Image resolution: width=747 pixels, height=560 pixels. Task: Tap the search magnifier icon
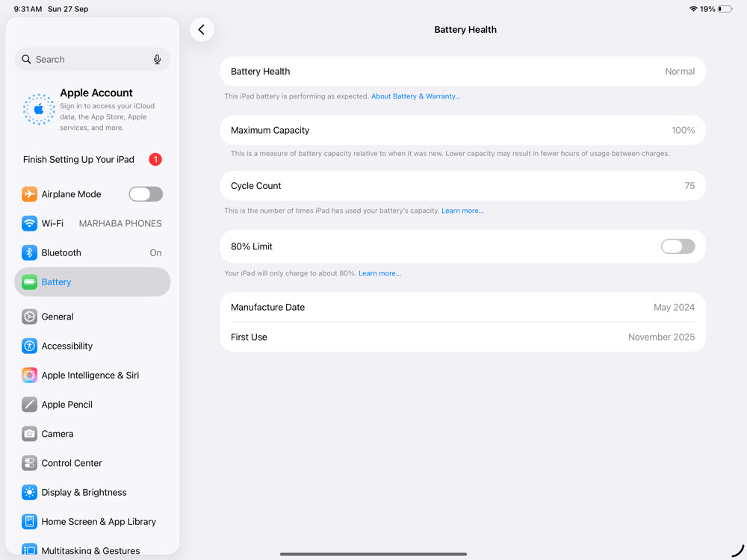26,59
